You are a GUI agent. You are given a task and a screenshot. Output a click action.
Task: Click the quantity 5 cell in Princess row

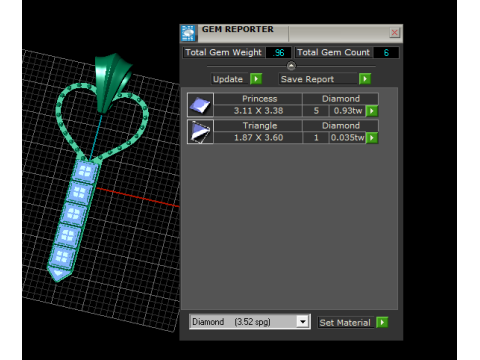316,111
